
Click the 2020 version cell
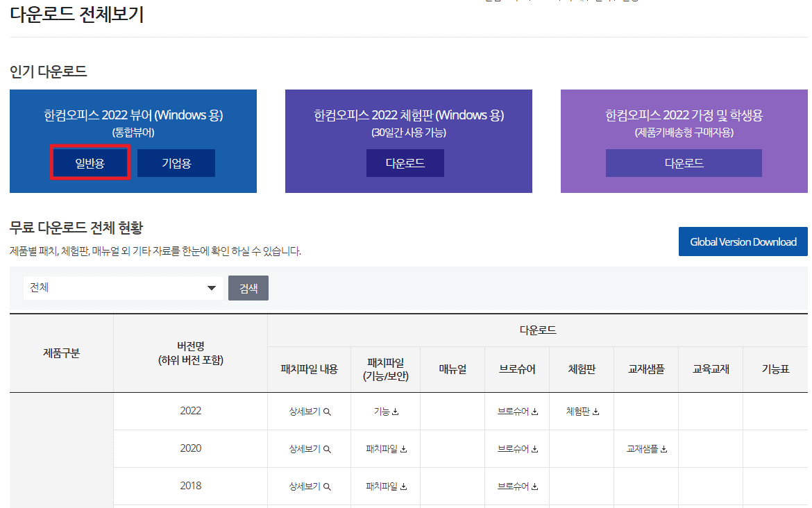pyautogui.click(x=191, y=448)
